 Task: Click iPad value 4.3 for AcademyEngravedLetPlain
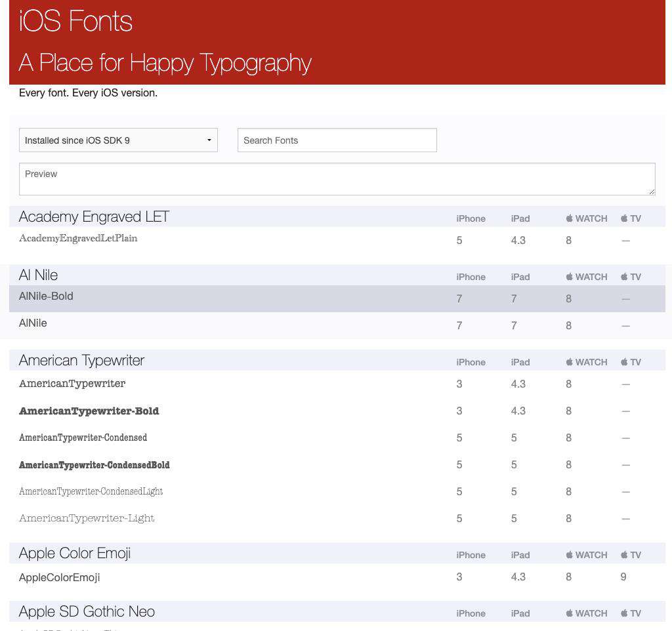518,240
